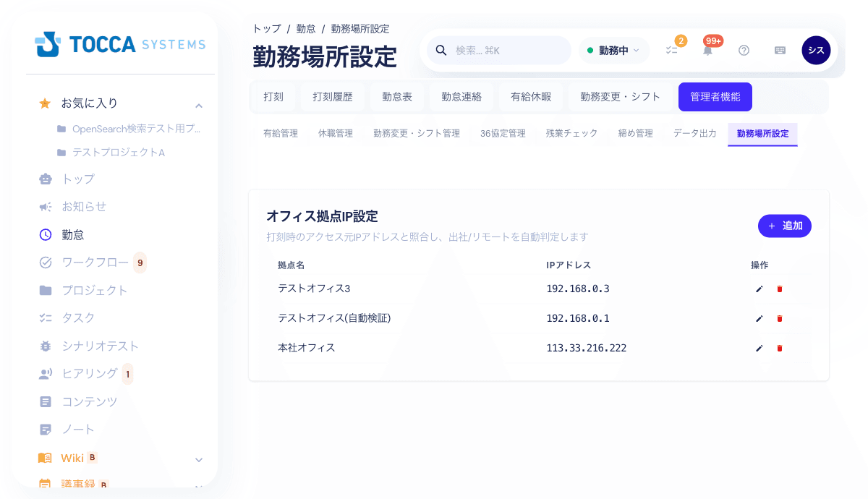Open ノート in the sidebar
The width and height of the screenshot is (868, 499).
pyautogui.click(x=67, y=429)
